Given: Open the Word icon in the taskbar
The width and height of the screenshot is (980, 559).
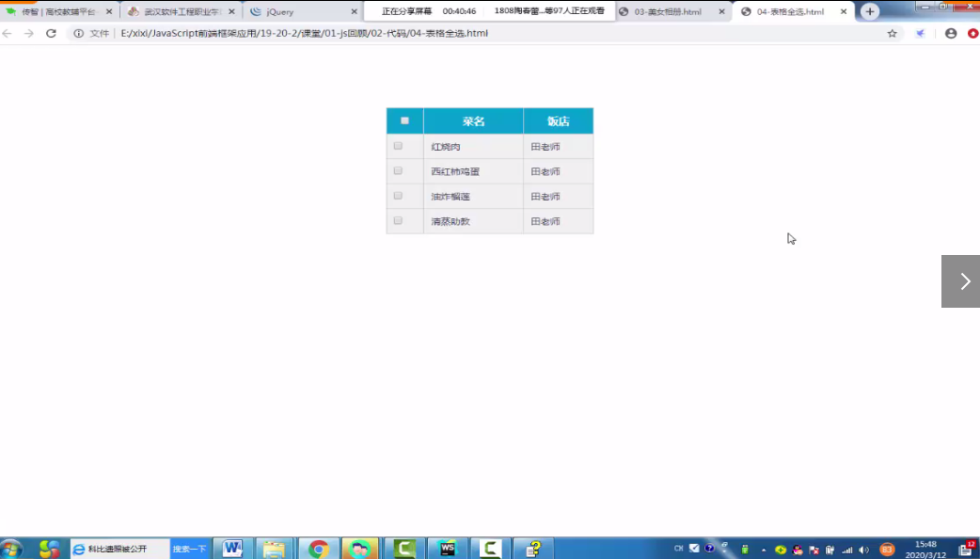Looking at the screenshot, I should click(x=232, y=549).
